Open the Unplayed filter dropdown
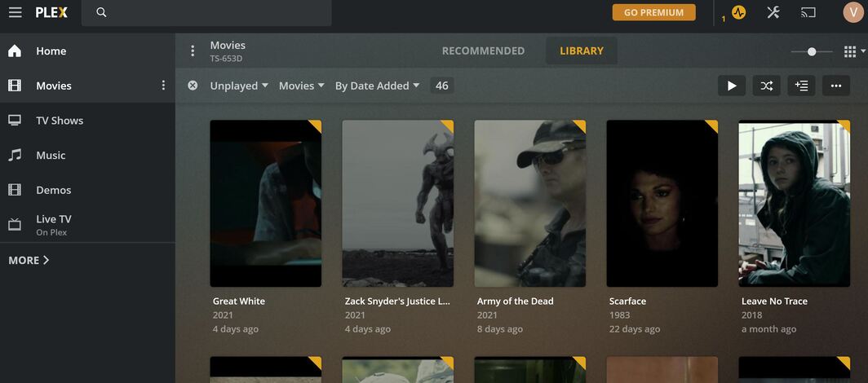This screenshot has height=383, width=868. coord(239,86)
